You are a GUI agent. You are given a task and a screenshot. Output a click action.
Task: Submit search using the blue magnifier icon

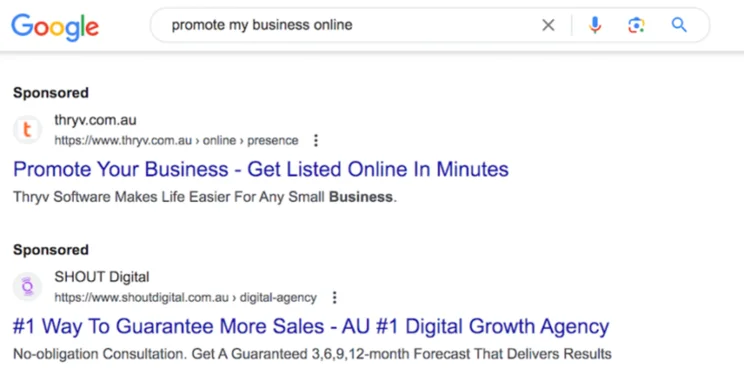pos(679,25)
